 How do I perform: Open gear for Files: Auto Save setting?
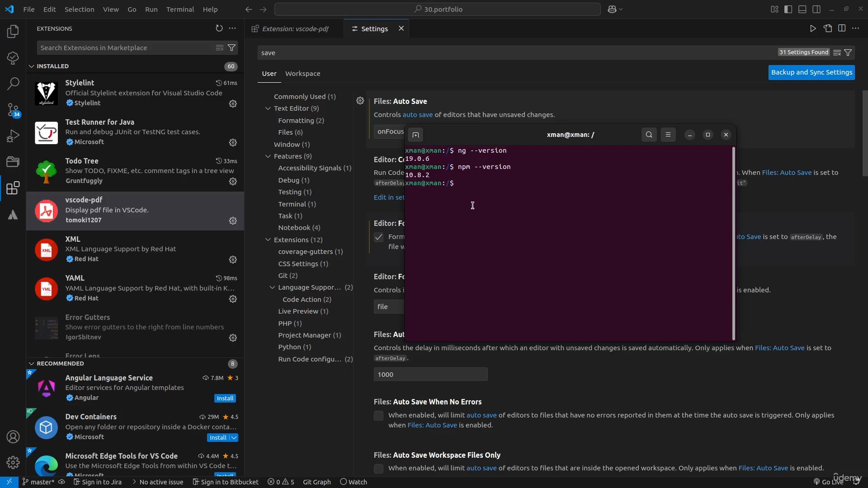(x=360, y=101)
